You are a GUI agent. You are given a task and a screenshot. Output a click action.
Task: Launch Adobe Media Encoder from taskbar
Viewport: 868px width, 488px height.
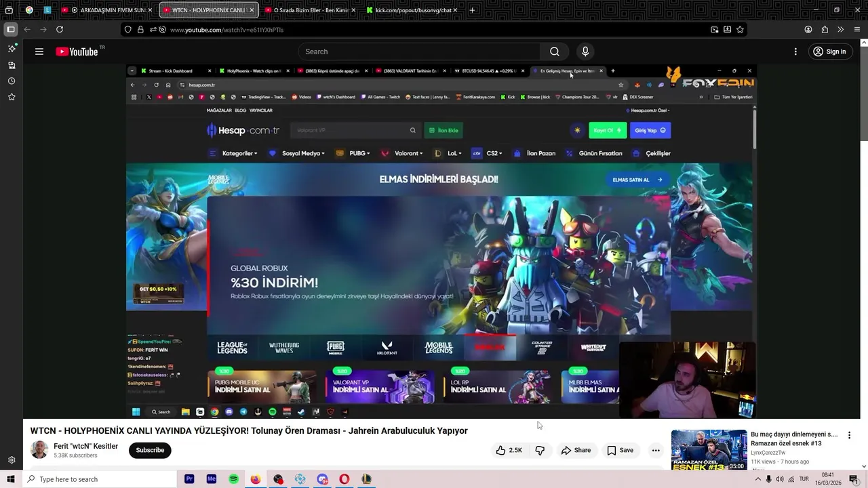tap(212, 479)
